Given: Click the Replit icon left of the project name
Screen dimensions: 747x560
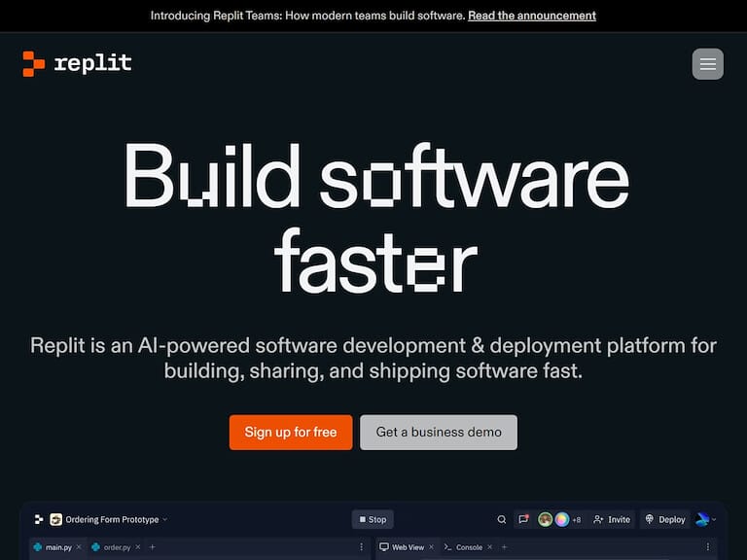Looking at the screenshot, I should pyautogui.click(x=39, y=520).
